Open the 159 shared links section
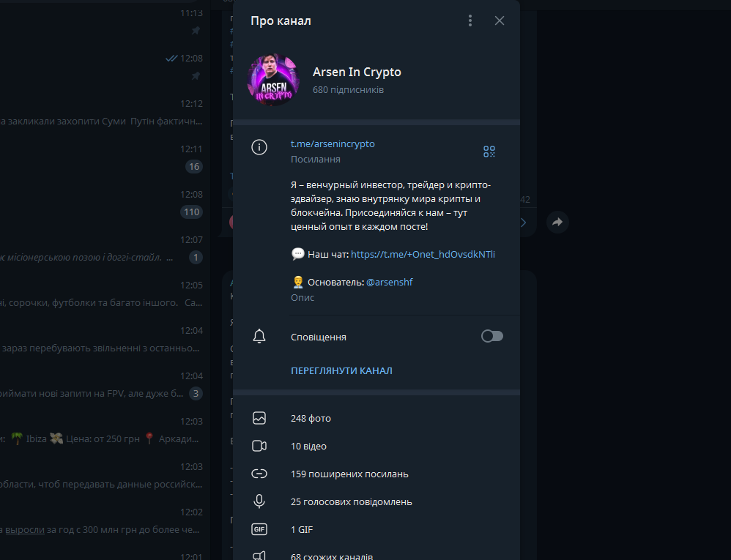 (376, 474)
